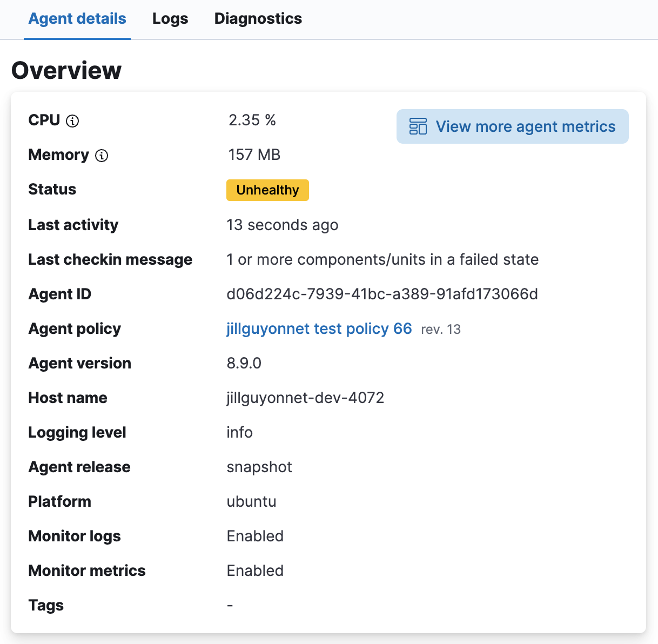The width and height of the screenshot is (658, 644).
Task: Select the Agent details tab
Action: 77,18
